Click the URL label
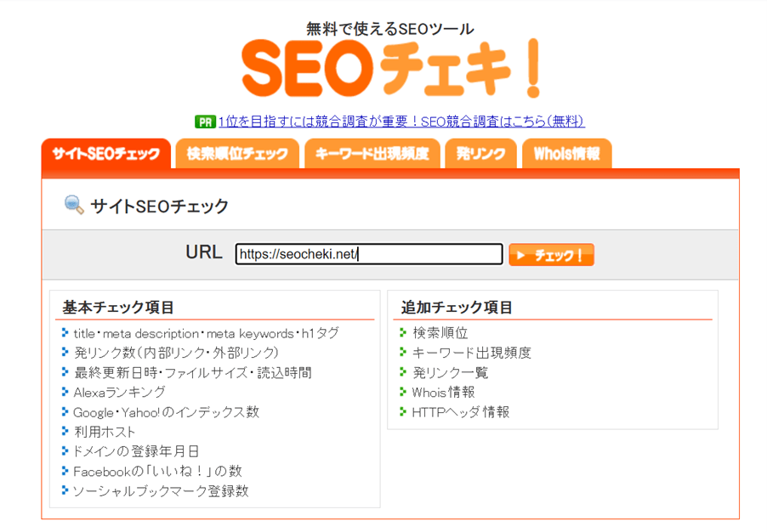Viewport: 767px width, 532px height. click(204, 252)
